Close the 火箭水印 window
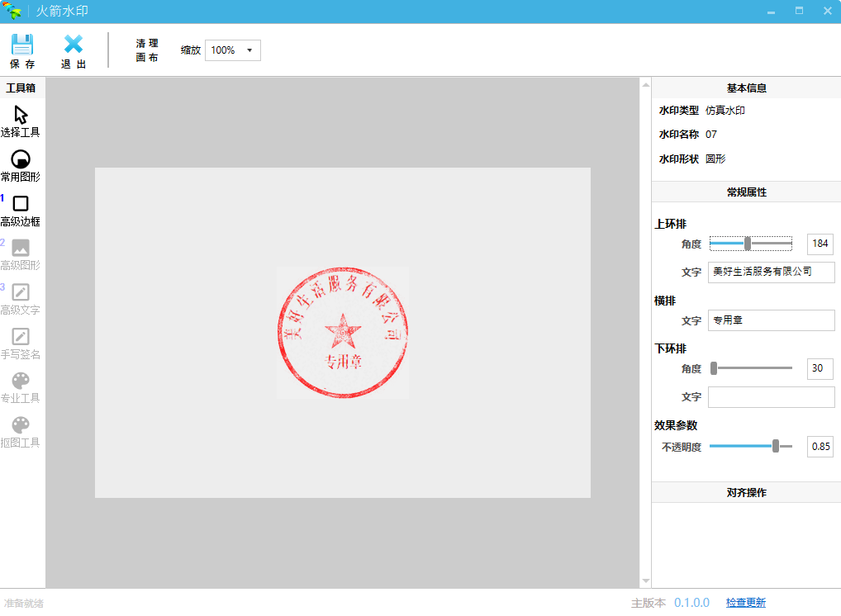The image size is (841, 616). click(x=828, y=11)
